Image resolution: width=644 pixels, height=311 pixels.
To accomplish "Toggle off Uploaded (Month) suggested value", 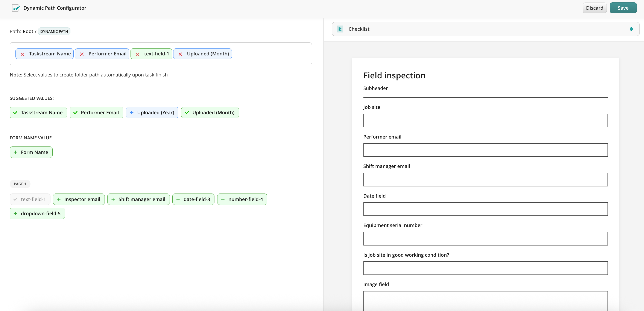I will (210, 113).
